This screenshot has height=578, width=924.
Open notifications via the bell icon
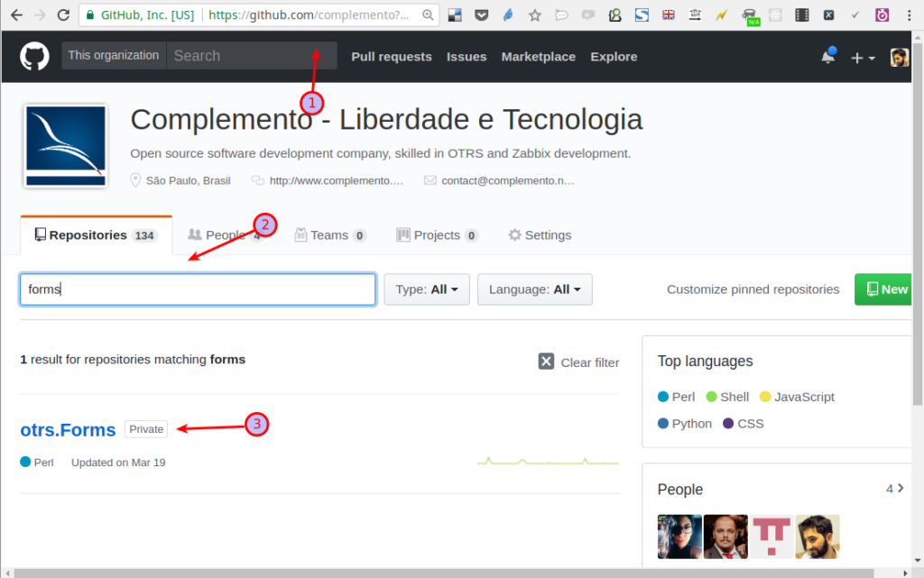pyautogui.click(x=828, y=57)
